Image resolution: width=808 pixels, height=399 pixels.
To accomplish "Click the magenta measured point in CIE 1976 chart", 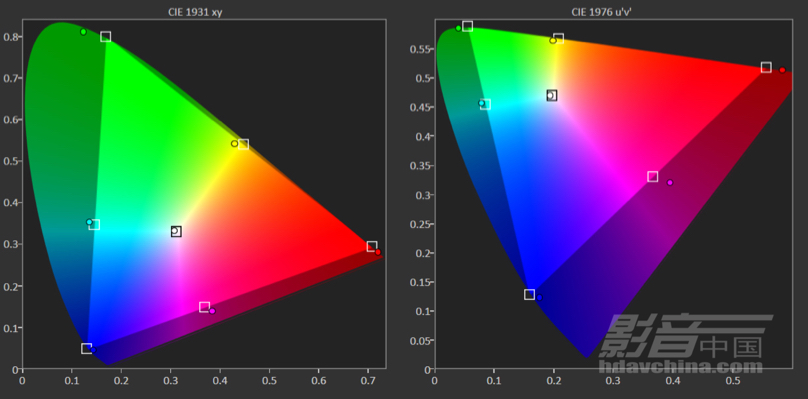I will 670,182.
